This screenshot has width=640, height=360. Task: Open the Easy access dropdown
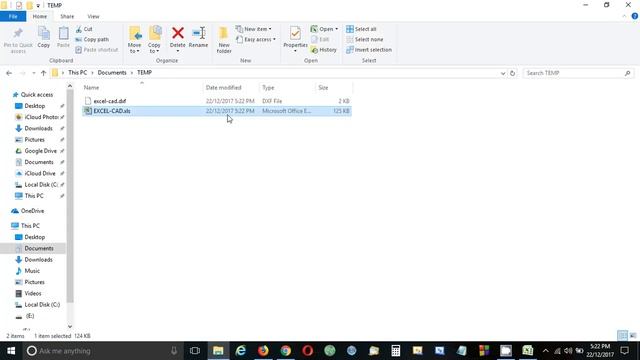point(256,40)
